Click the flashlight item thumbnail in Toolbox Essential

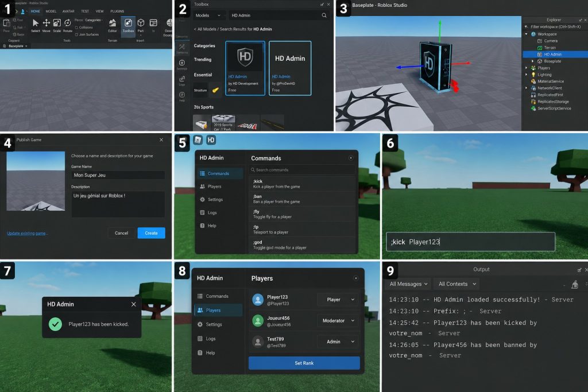pos(215,90)
